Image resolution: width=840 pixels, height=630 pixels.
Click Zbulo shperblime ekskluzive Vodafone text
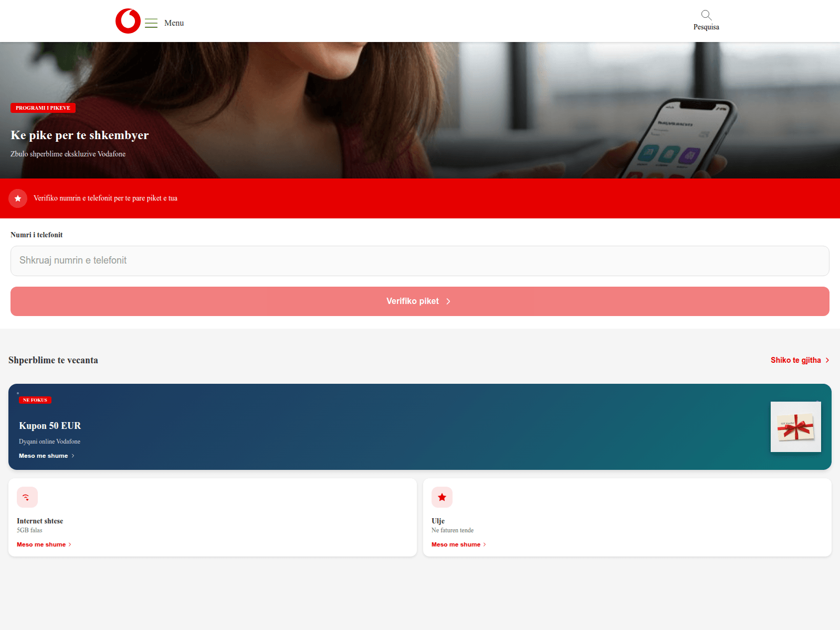tap(68, 154)
